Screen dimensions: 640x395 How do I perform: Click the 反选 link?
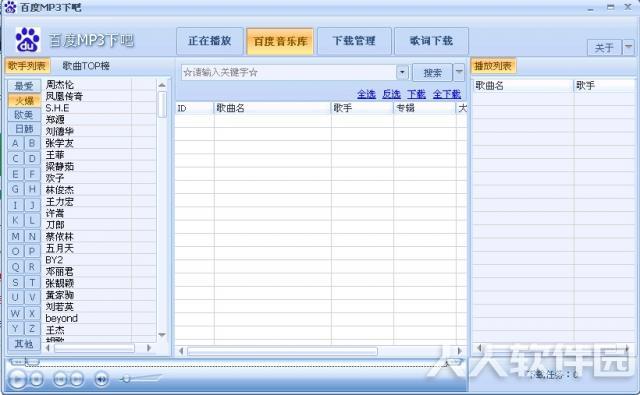click(391, 94)
